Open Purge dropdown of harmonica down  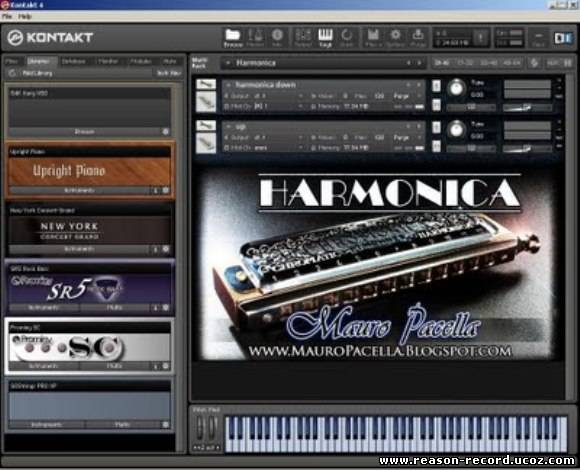[419, 96]
